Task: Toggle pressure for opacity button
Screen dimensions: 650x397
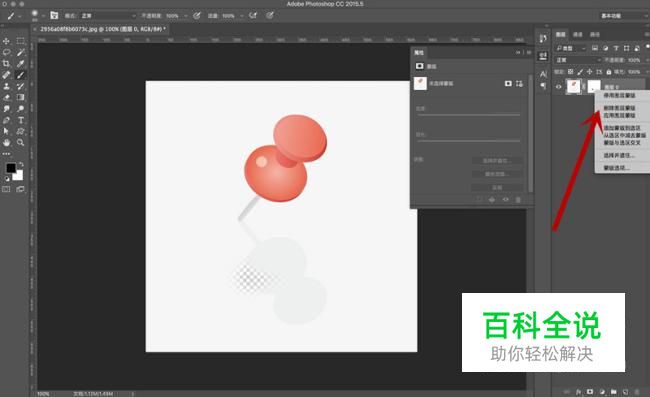Action: pyautogui.click(x=197, y=15)
